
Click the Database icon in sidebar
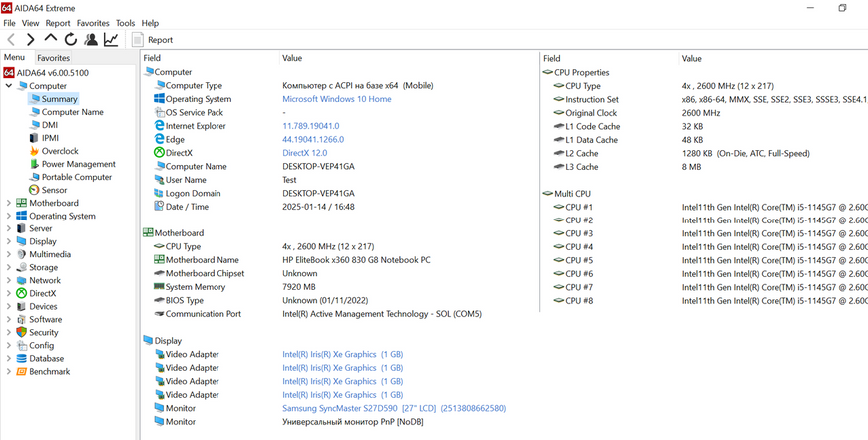click(22, 358)
